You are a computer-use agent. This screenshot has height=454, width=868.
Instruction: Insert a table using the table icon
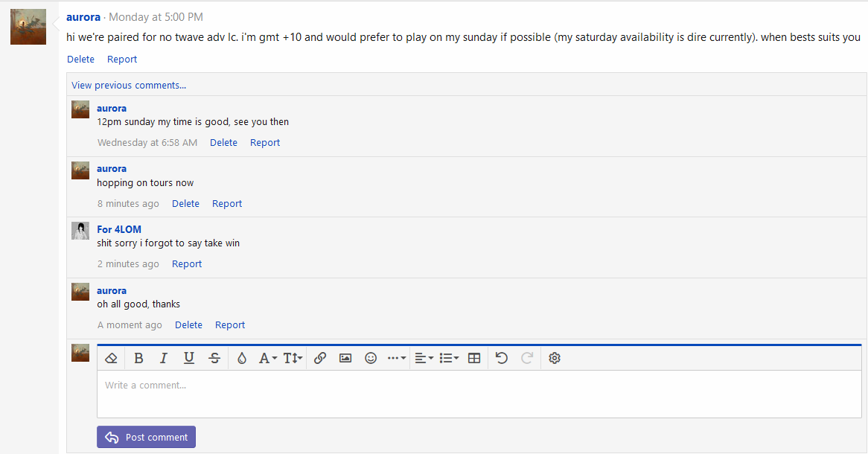pyautogui.click(x=474, y=358)
